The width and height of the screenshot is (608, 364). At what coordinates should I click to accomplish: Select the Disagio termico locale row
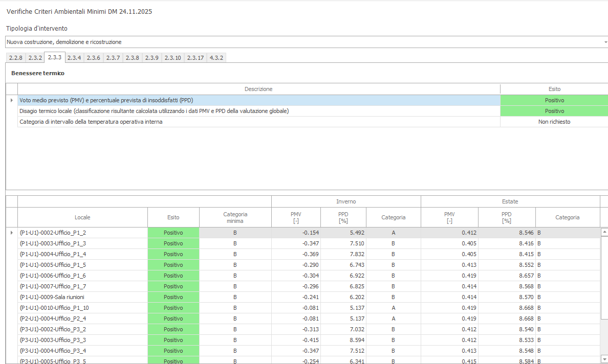154,111
